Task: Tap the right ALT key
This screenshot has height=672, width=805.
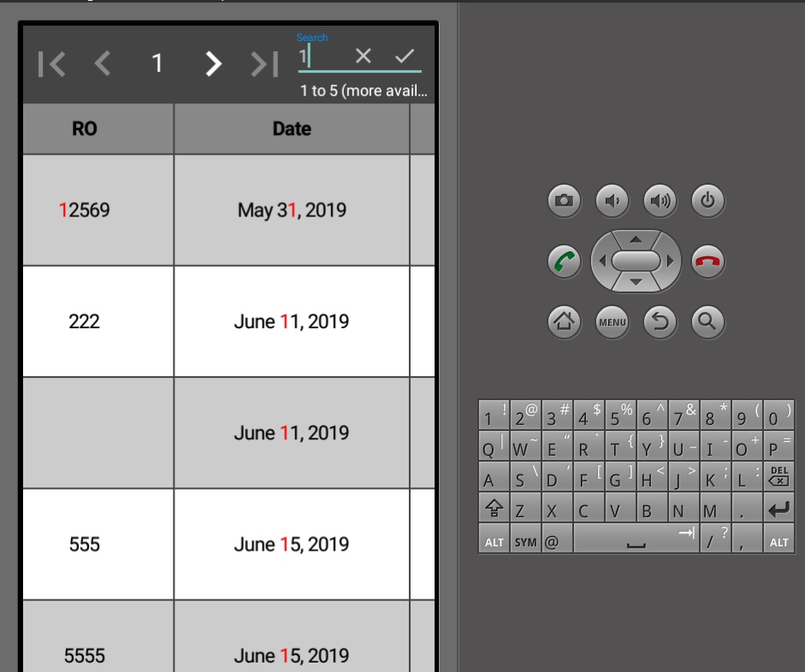Action: pos(778,539)
